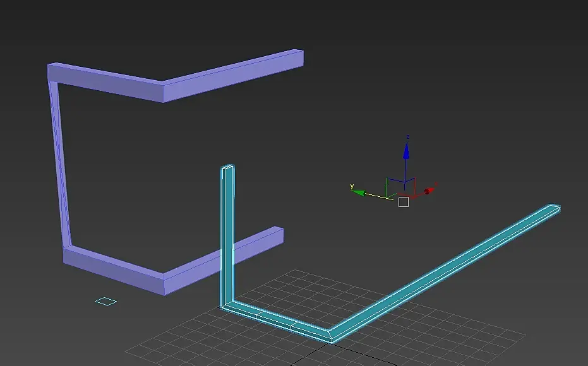Image resolution: width=588 pixels, height=366 pixels.
Task: Click the white square box cursor near gizmo
Action: pos(404,202)
